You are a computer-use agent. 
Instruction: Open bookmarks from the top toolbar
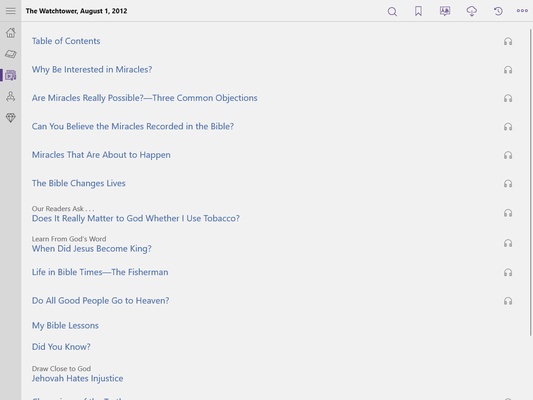pos(418,11)
